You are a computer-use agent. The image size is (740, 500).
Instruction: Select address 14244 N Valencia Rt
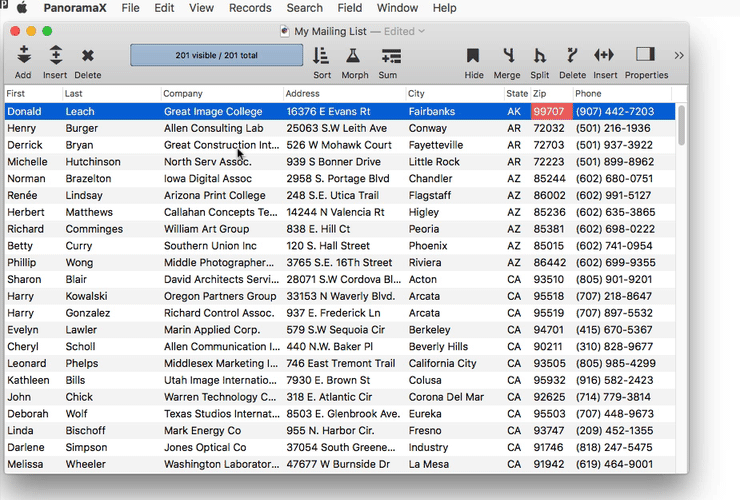click(x=335, y=212)
